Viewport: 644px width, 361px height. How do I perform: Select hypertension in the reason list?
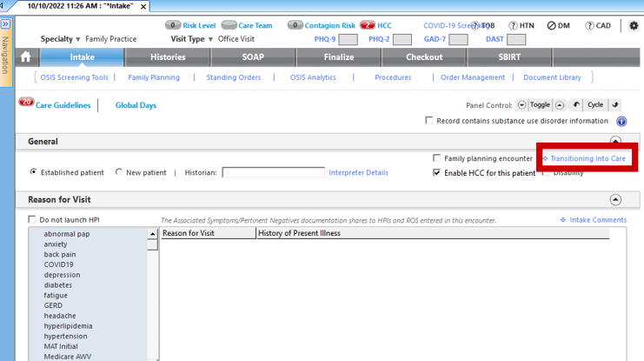coord(66,337)
